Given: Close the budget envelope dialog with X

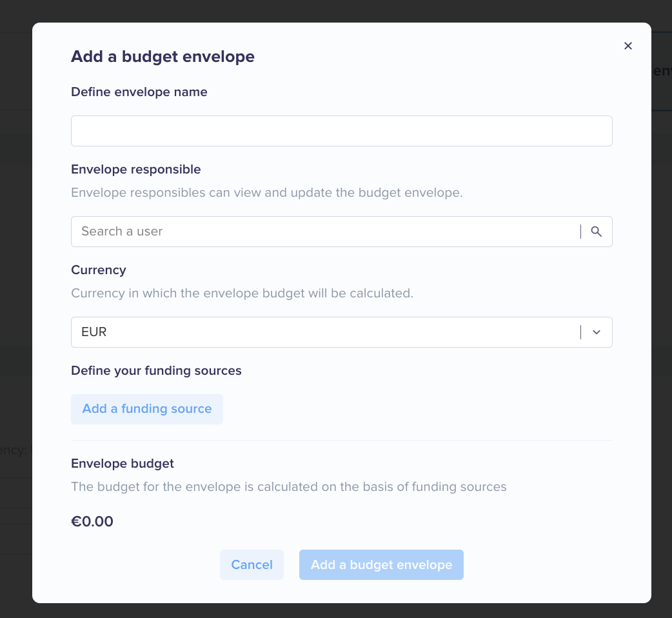Looking at the screenshot, I should point(628,46).
